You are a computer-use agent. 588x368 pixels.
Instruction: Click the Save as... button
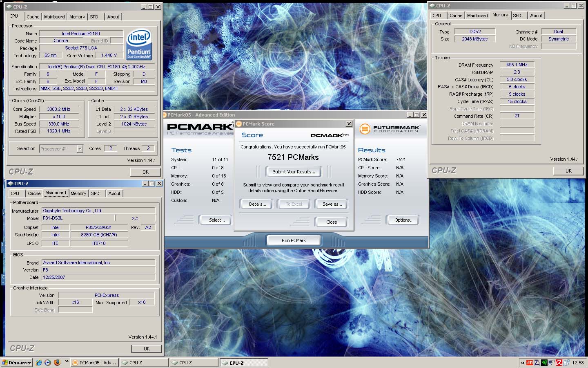pyautogui.click(x=332, y=204)
